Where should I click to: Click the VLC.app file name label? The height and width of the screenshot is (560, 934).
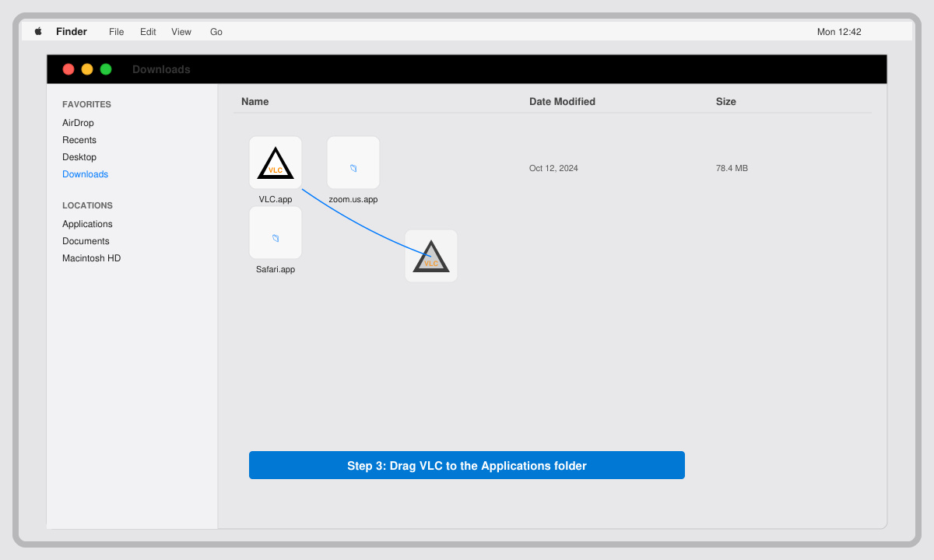276,199
